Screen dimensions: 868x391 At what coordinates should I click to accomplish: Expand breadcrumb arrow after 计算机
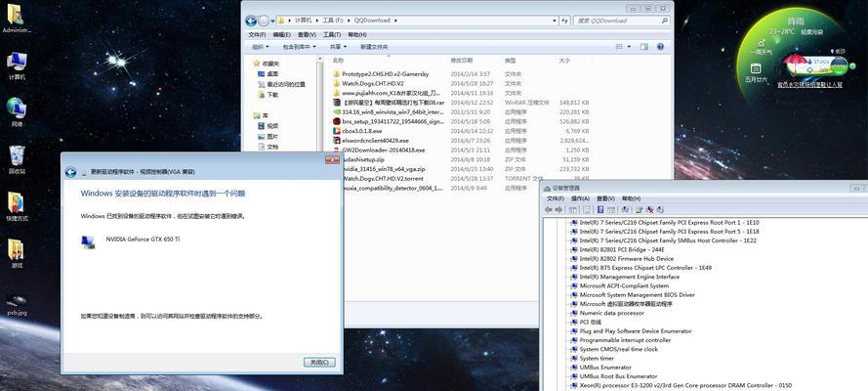coord(317,21)
